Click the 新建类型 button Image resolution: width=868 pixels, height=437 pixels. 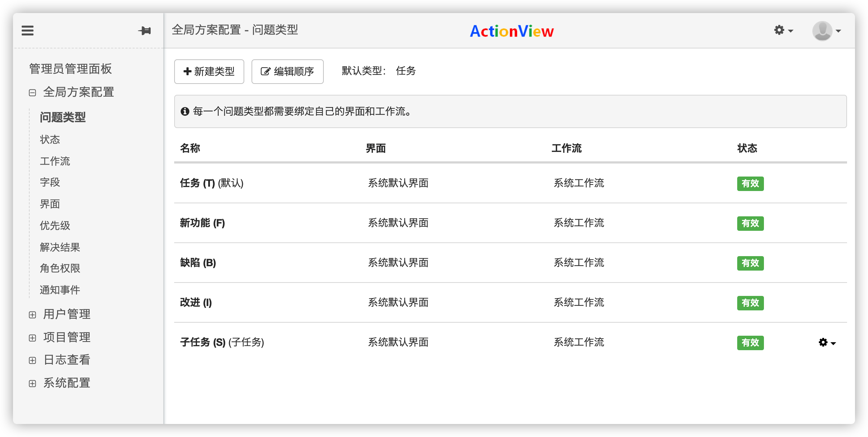[x=209, y=71]
